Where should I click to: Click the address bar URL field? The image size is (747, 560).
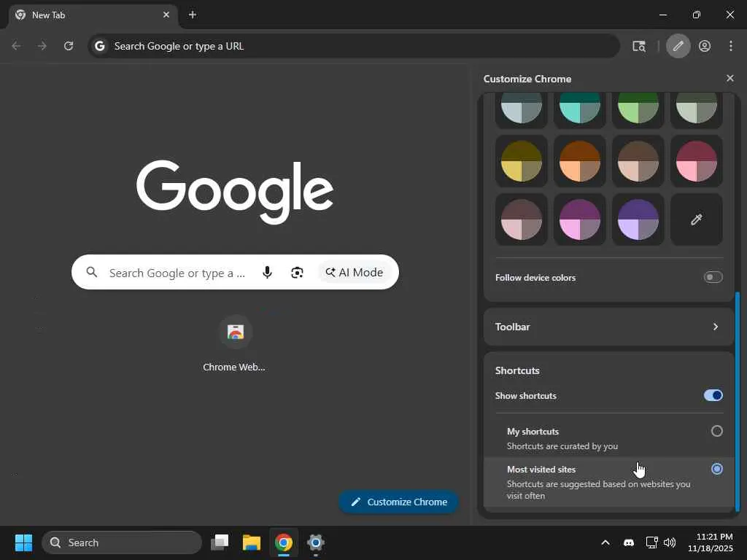pos(354,46)
